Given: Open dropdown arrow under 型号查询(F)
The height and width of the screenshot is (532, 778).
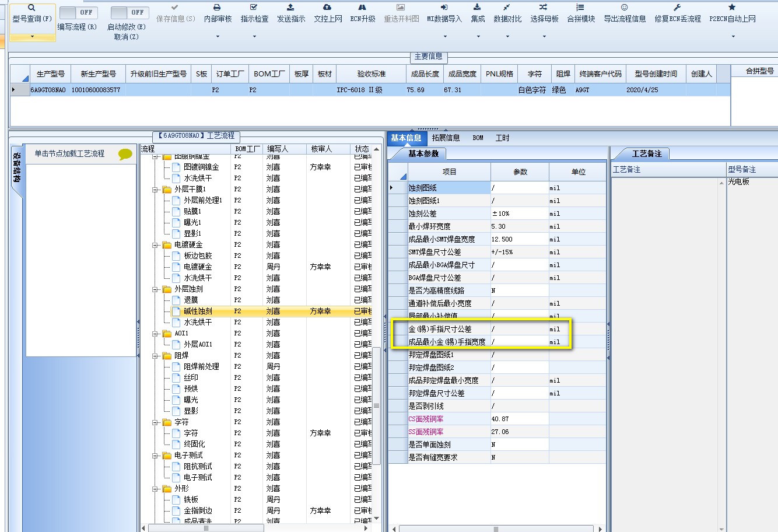Looking at the screenshot, I should click(32, 37).
